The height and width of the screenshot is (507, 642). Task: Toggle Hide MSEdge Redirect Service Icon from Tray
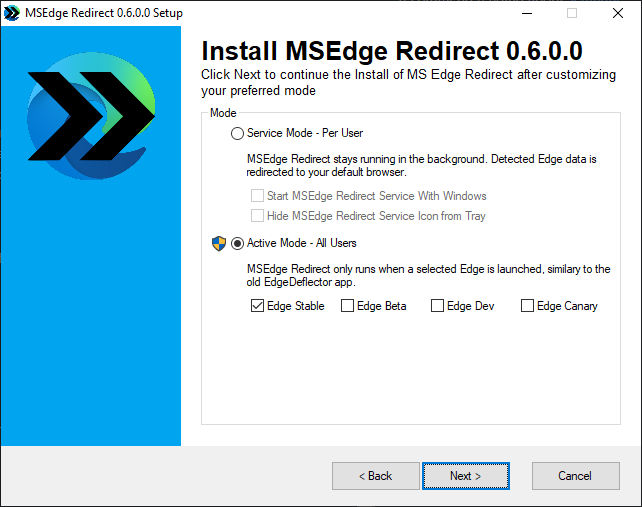pos(257,215)
